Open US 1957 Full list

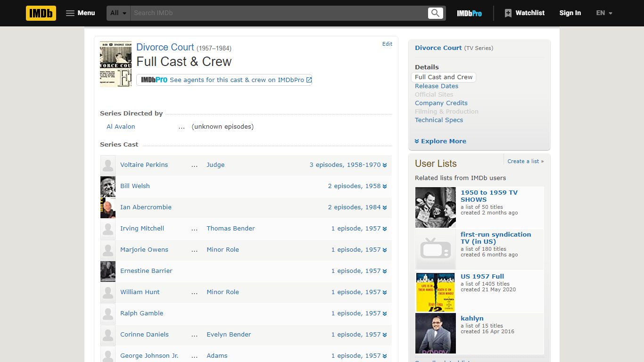pos(482,277)
